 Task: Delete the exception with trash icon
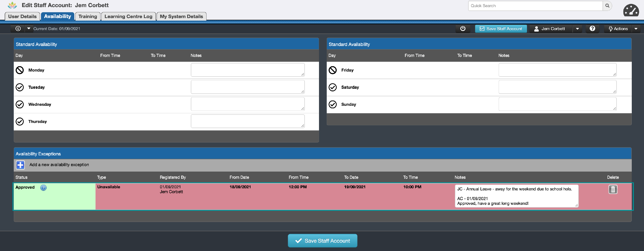[613, 190]
